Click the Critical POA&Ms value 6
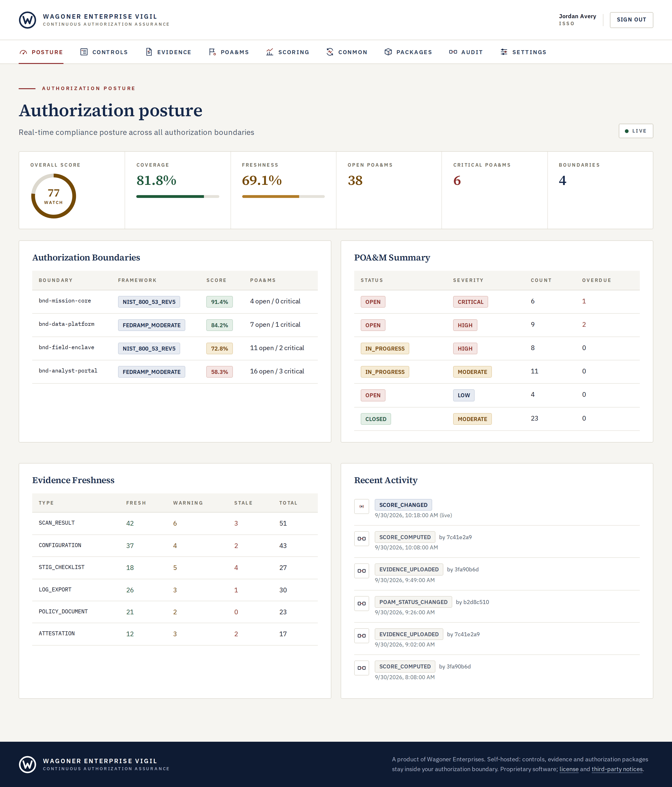 point(457,180)
